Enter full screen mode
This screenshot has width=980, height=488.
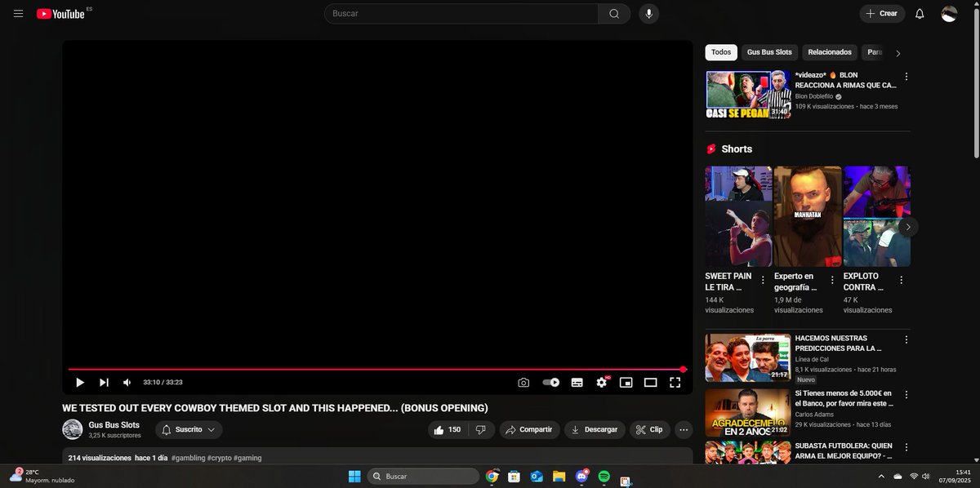pyautogui.click(x=675, y=382)
